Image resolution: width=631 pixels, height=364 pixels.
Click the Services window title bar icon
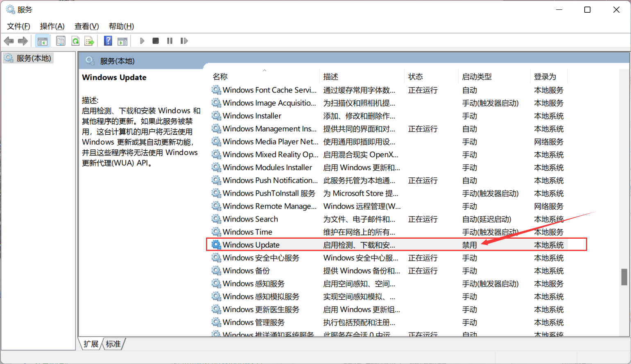click(10, 9)
